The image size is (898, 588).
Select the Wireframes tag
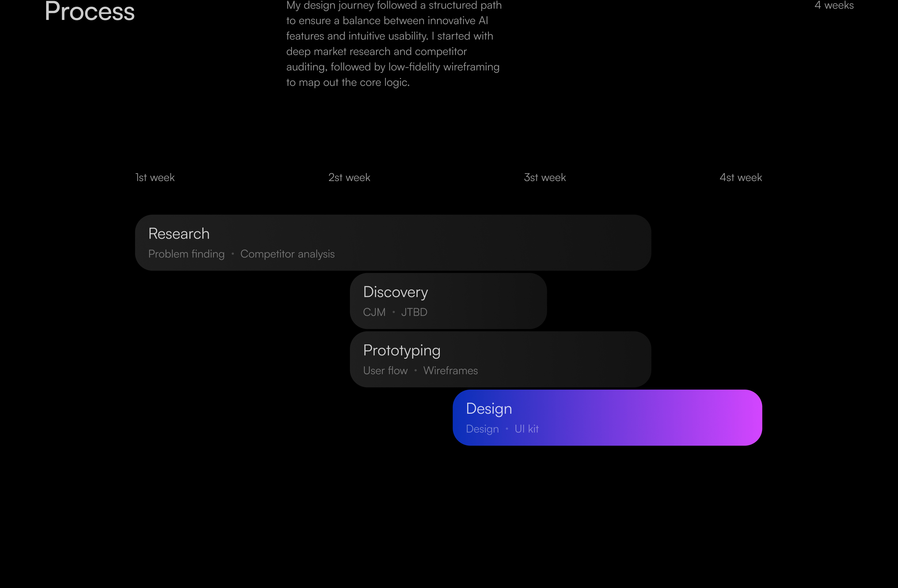450,370
